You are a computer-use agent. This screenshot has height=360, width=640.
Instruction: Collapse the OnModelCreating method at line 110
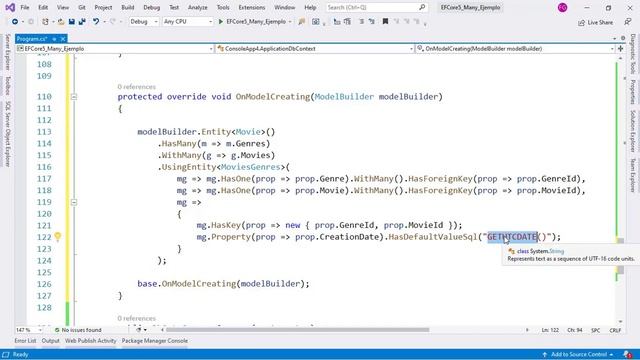click(74, 97)
